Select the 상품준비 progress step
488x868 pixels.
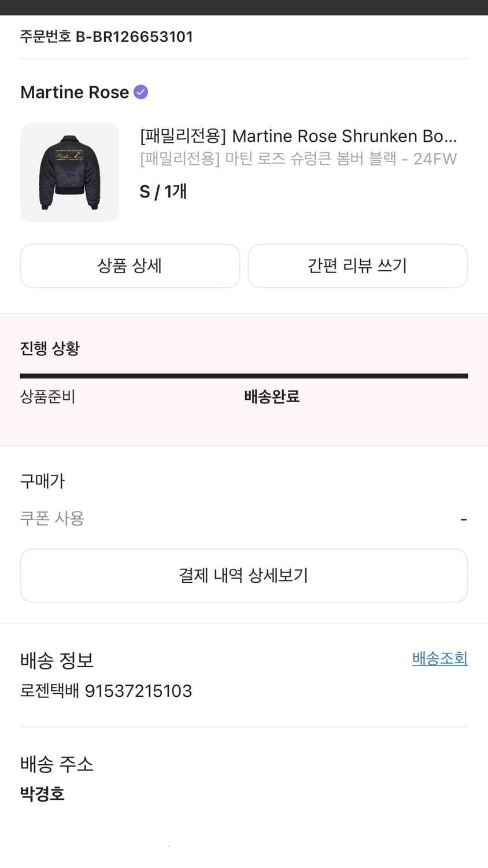(x=47, y=396)
